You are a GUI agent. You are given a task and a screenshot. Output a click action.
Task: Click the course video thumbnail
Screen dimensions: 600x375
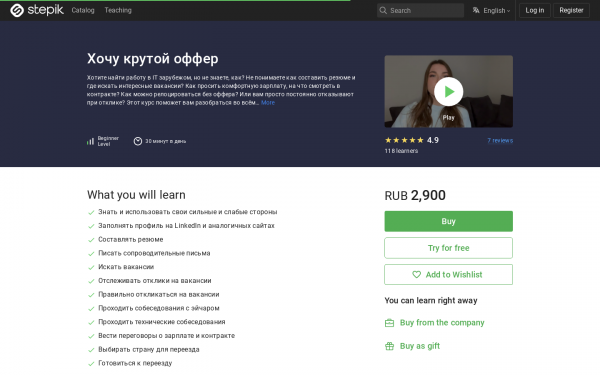(448, 91)
